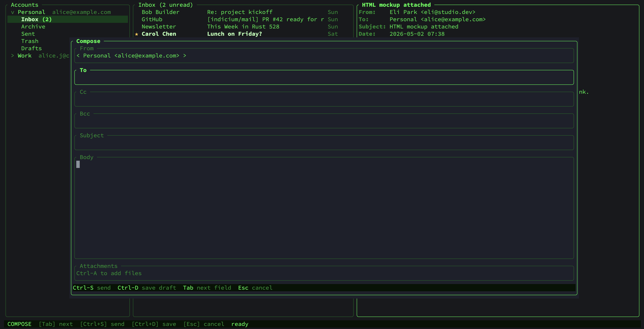Image resolution: width=644 pixels, height=329 pixels.
Task: Expand the Work account tree
Action: (13, 56)
